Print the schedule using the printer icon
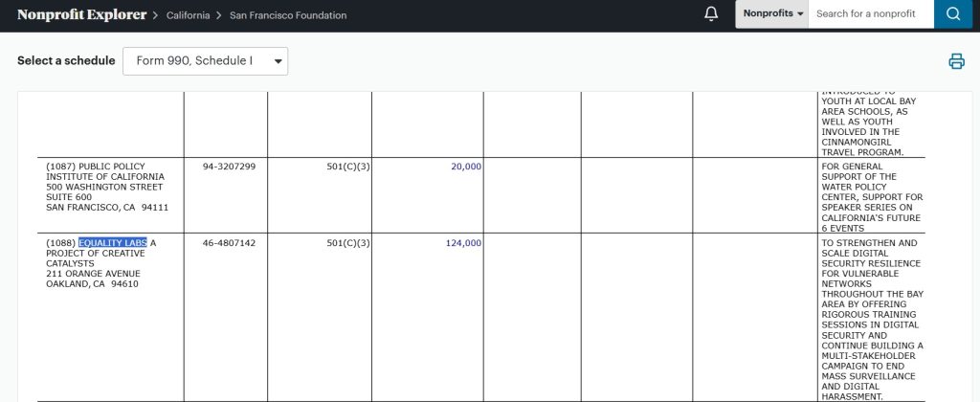This screenshot has height=402, width=980. tap(956, 61)
